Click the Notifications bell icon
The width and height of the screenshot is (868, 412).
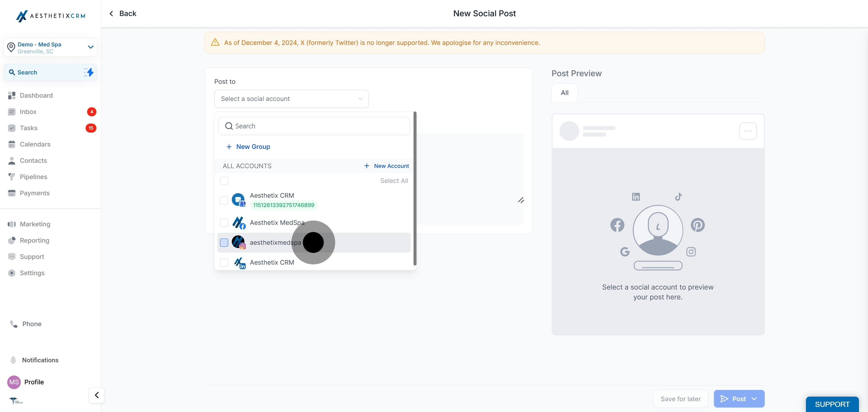(13, 360)
